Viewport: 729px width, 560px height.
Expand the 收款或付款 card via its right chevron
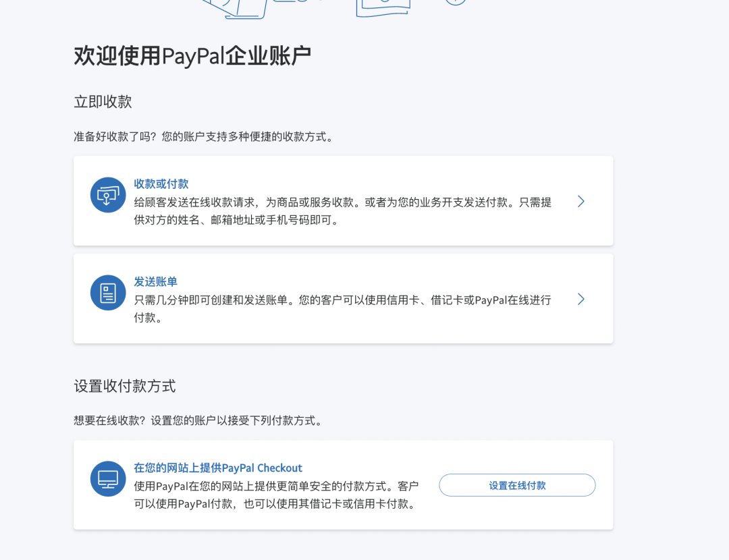[x=580, y=201]
